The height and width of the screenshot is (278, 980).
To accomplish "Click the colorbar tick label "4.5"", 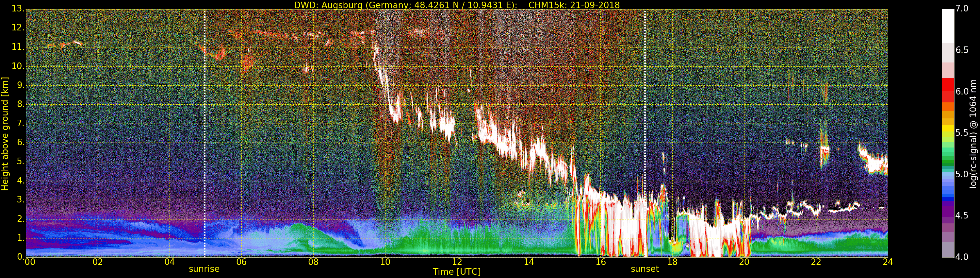I will [962, 216].
